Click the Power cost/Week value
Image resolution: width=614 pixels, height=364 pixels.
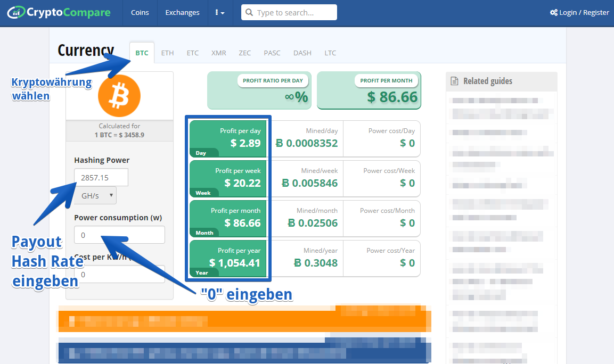click(x=407, y=183)
